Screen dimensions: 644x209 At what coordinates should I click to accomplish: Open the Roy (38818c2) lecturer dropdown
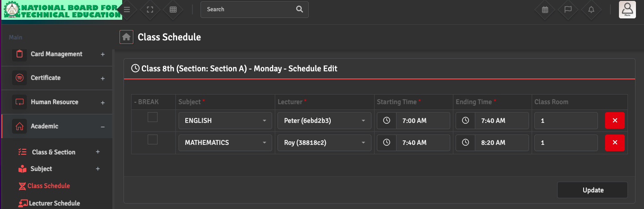coord(324,143)
